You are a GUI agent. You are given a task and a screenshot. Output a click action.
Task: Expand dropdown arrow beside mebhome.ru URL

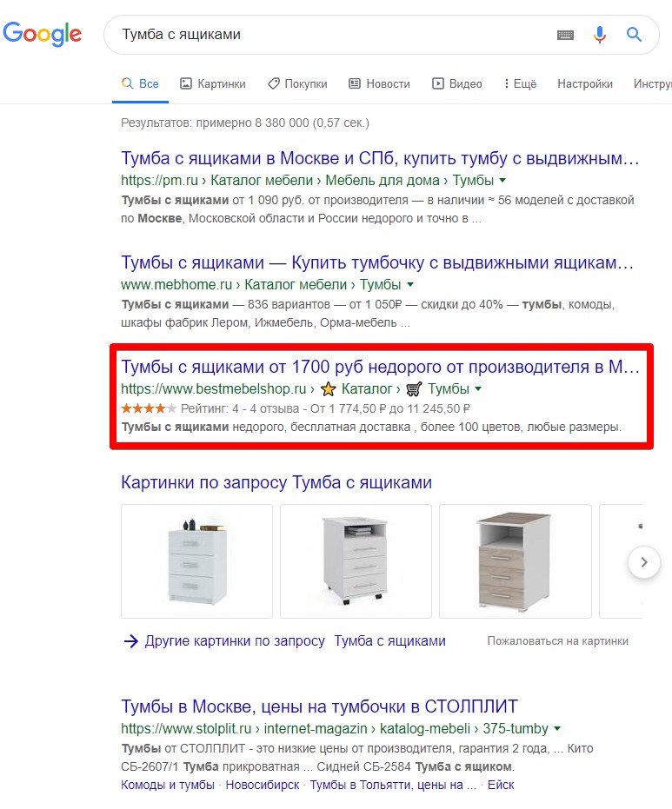[410, 285]
